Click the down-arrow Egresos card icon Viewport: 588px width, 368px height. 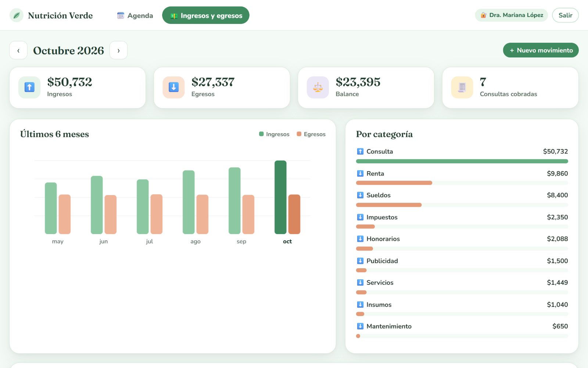tap(173, 87)
